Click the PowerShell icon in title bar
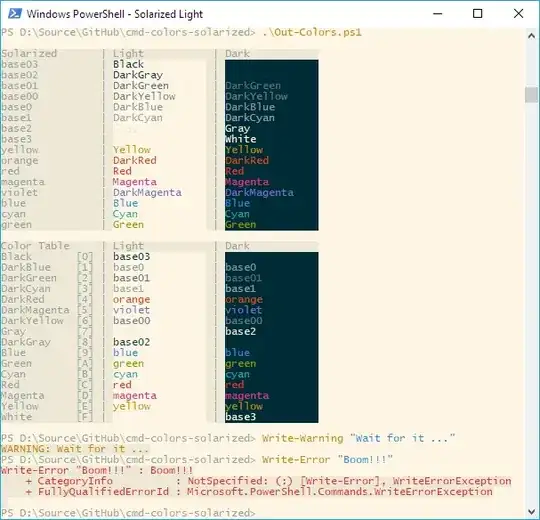The width and height of the screenshot is (540, 520). 15,14
